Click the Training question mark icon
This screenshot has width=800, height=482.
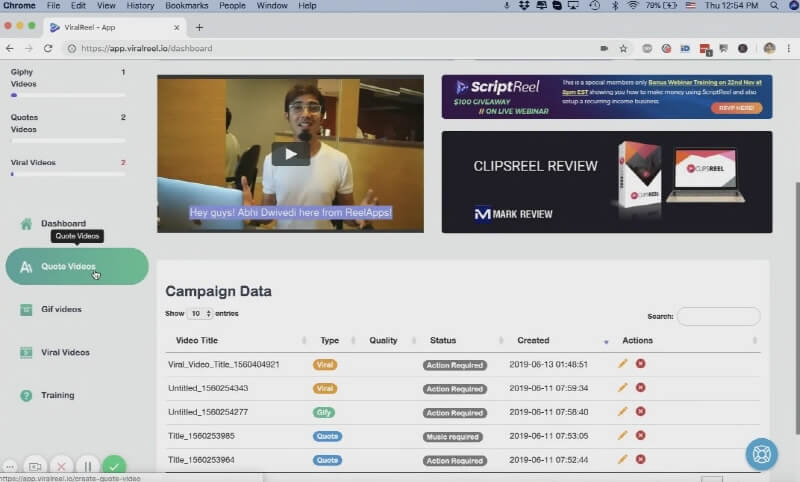coord(26,395)
